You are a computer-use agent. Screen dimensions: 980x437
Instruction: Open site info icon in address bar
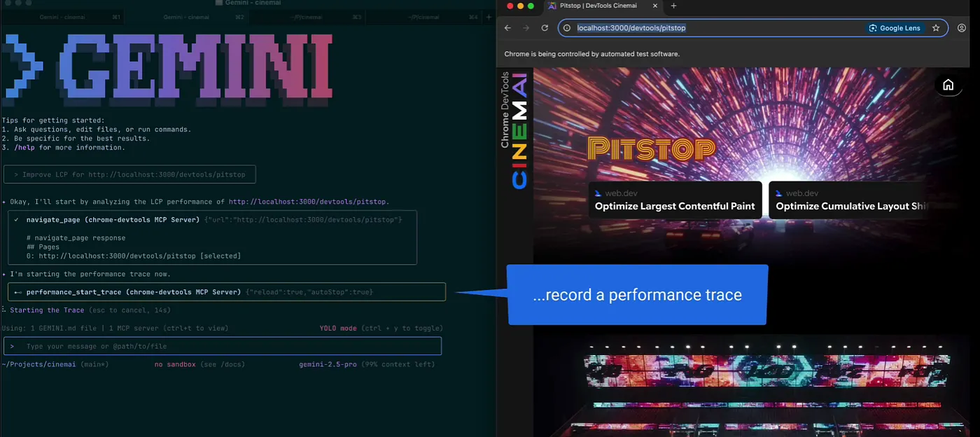tap(567, 28)
